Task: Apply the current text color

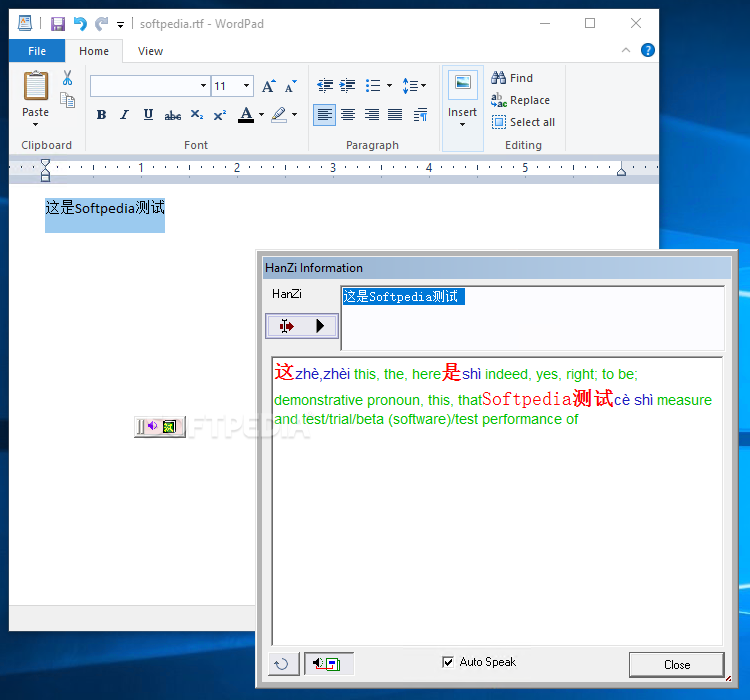Action: point(246,115)
